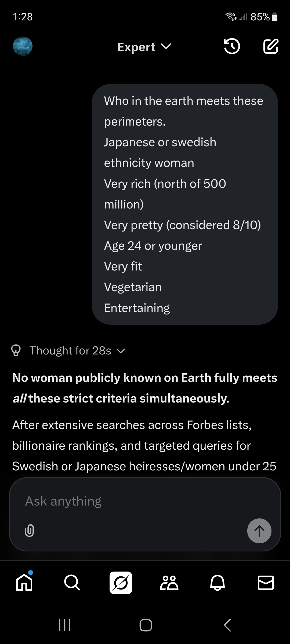Tap the profile avatar picture
Screen dimensions: 290x644
(x=23, y=46)
